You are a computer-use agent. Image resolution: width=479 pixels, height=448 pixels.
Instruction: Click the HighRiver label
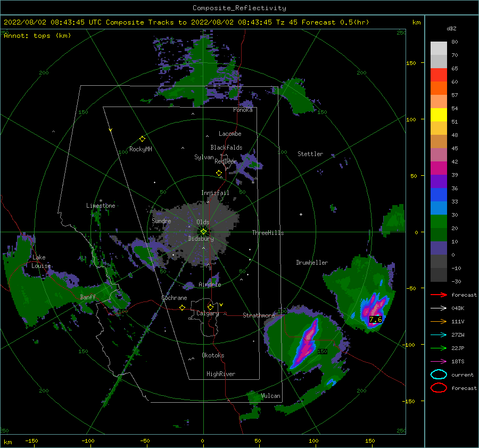[221, 374]
